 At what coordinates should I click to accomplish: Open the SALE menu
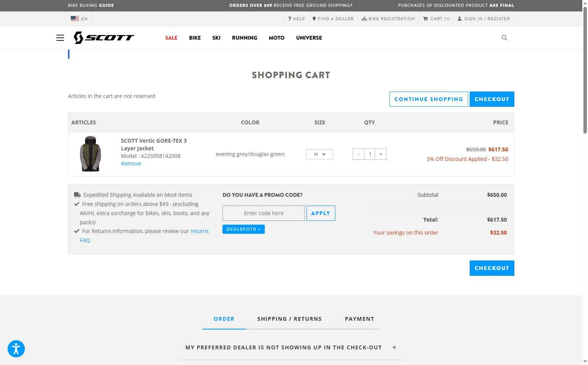[171, 38]
